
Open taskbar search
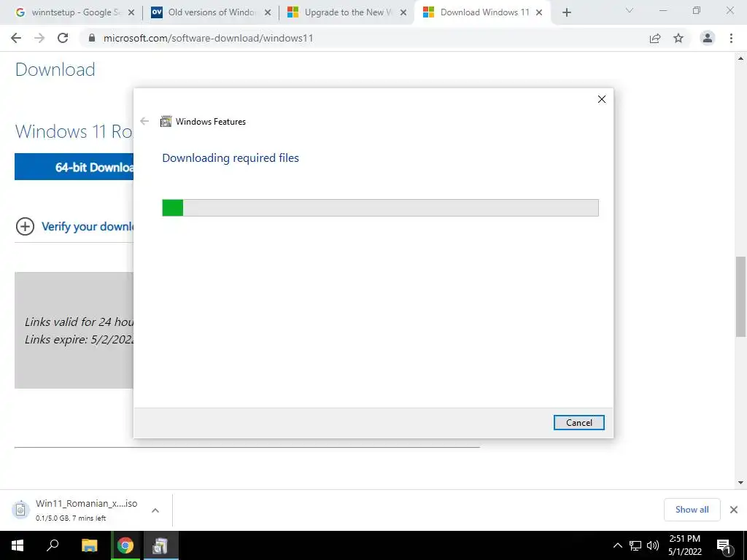point(53,545)
